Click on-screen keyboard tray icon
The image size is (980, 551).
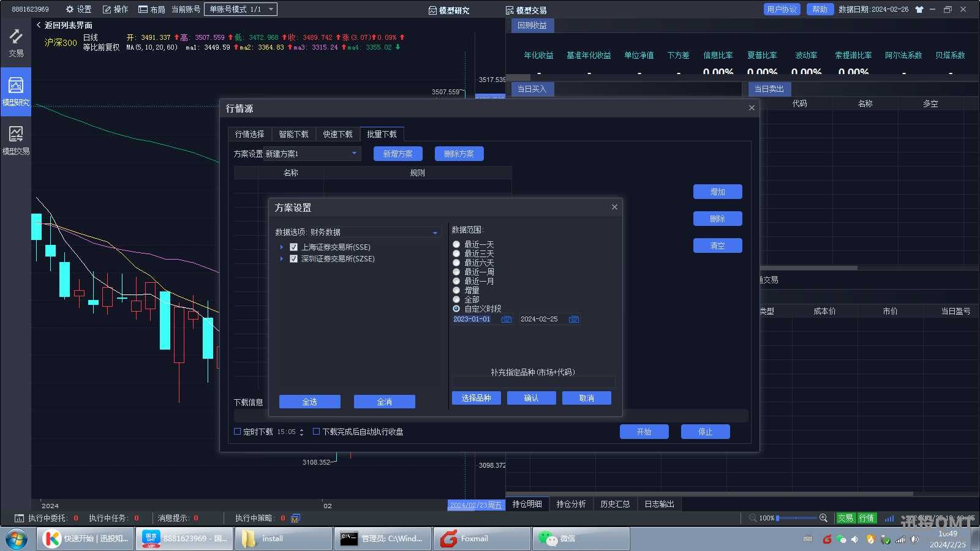(x=808, y=539)
